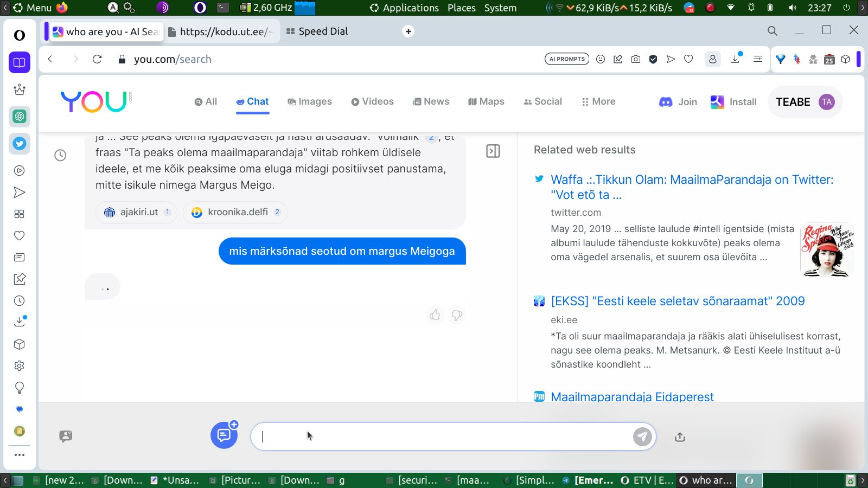Open ajakiri.ut source chip
The width and height of the screenshot is (868, 488).
tap(136, 212)
